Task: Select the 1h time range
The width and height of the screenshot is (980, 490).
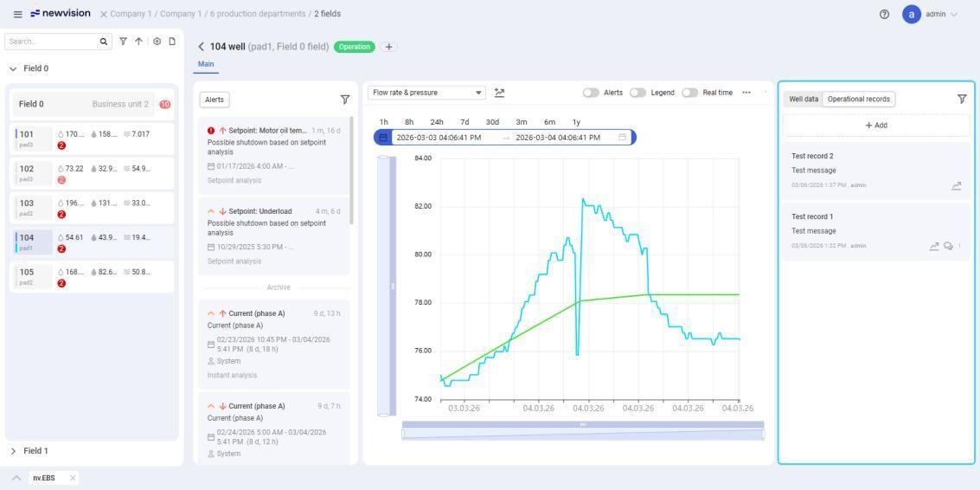Action: coord(384,122)
